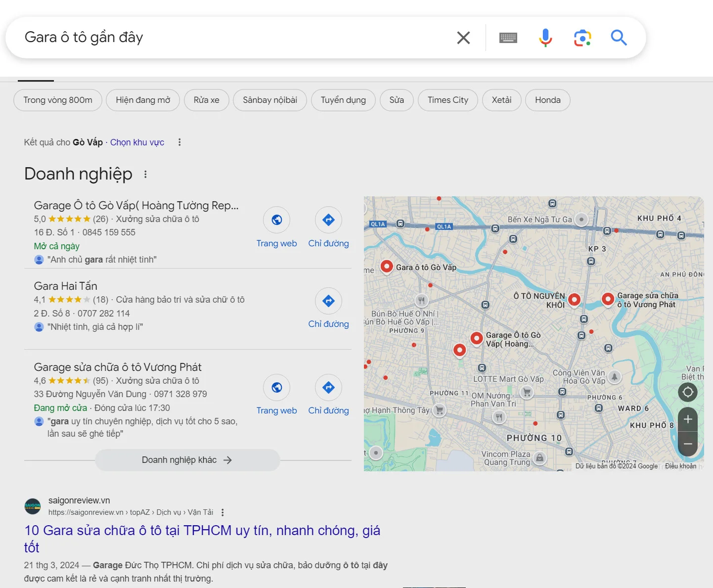The image size is (713, 588).
Task: Open Garage Ô tô Gò Vấp( Hoàng Tường Rep... listing
Action: coord(136,205)
